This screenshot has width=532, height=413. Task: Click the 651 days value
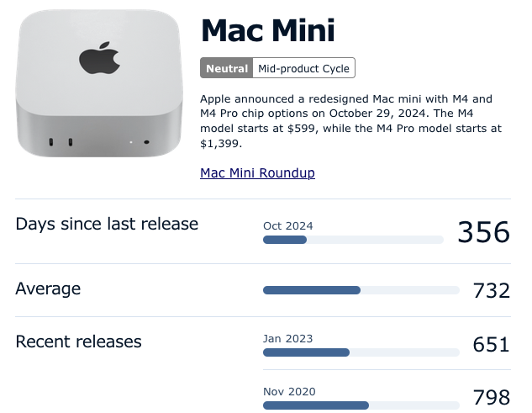491,345
